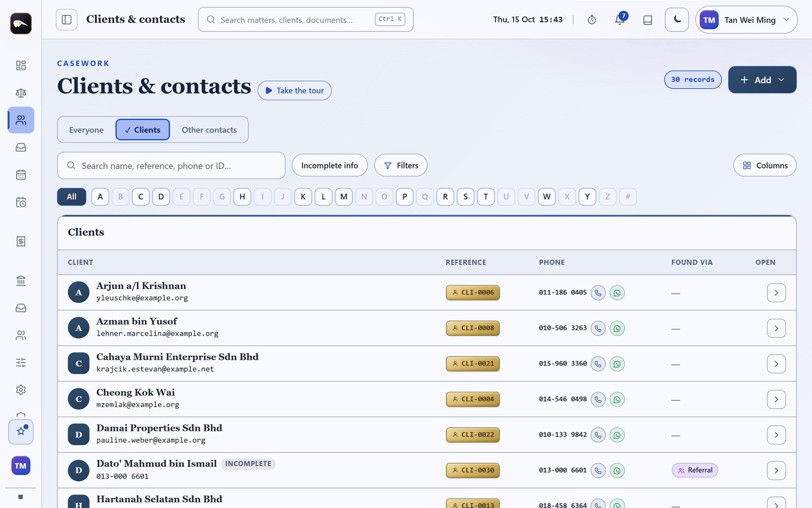Open Cahaya Murni Enterprise record chevron
The image size is (812, 508).
(776, 364)
